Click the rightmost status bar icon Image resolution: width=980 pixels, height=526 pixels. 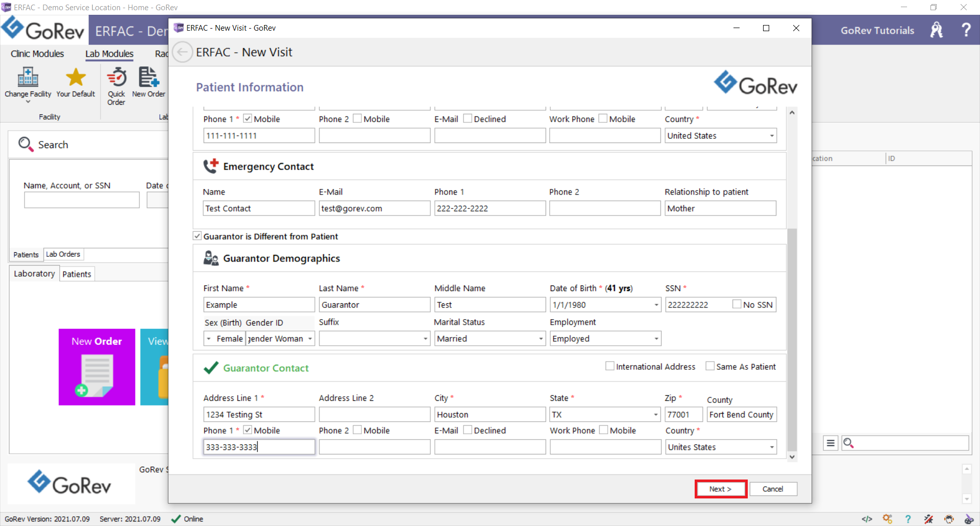[969, 519]
